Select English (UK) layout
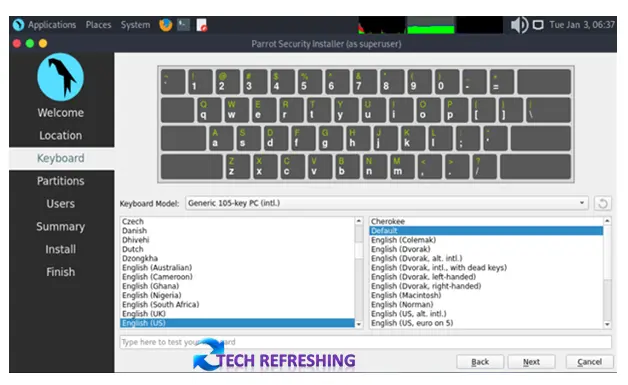This screenshot has height=385, width=628. pyautogui.click(x=237, y=314)
